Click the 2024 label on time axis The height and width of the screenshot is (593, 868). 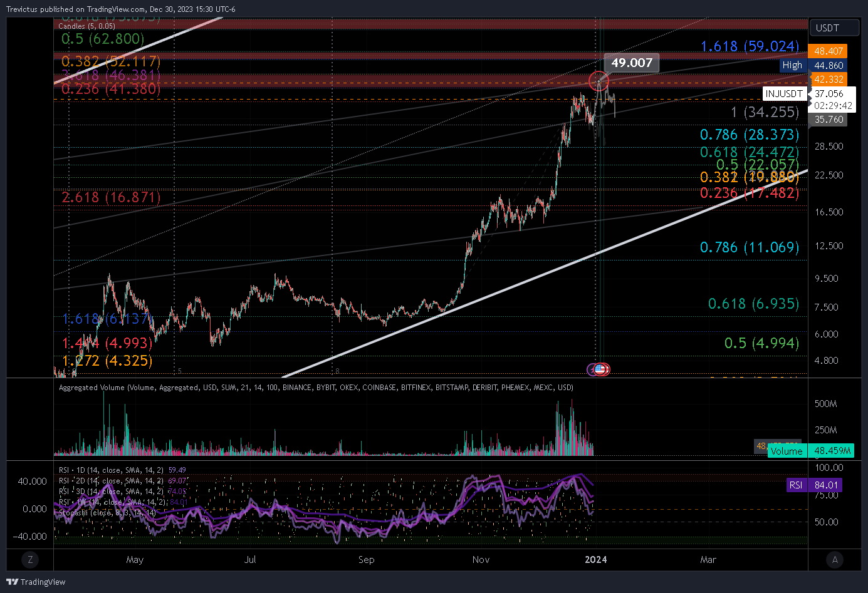tap(596, 560)
